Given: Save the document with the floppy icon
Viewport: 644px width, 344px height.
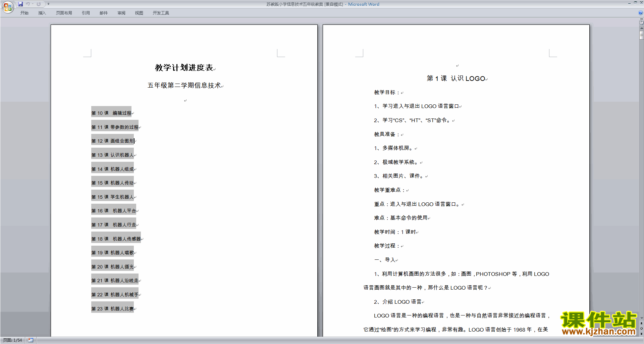Looking at the screenshot, I should click(x=20, y=4).
